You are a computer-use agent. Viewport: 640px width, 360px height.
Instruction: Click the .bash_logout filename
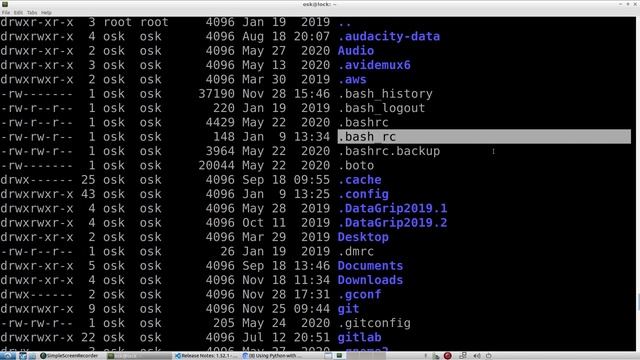[x=382, y=108]
